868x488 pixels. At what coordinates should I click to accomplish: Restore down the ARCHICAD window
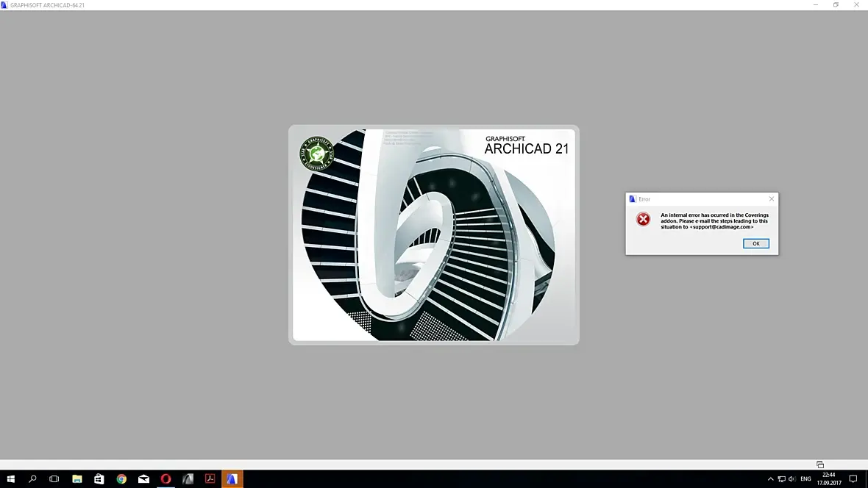click(x=836, y=5)
